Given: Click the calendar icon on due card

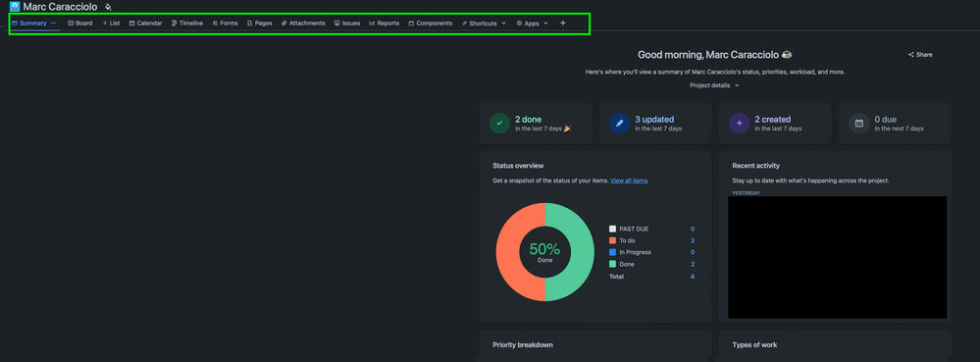Looking at the screenshot, I should coord(859,124).
